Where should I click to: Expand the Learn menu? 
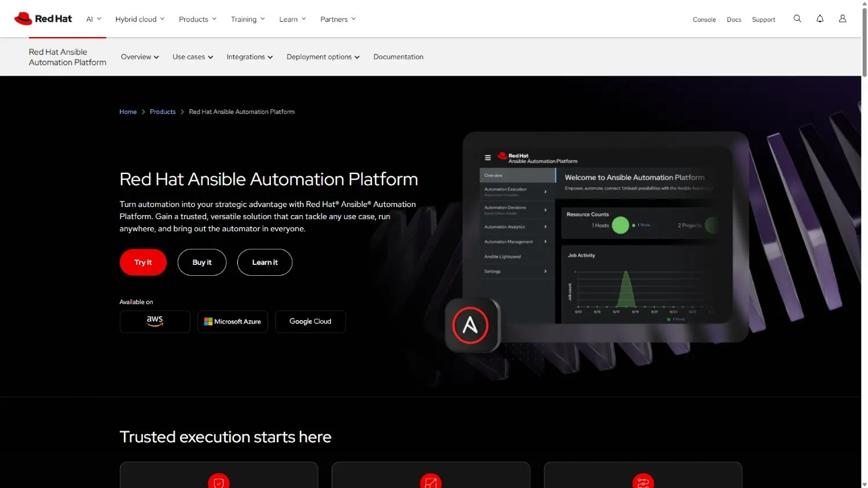tap(292, 19)
